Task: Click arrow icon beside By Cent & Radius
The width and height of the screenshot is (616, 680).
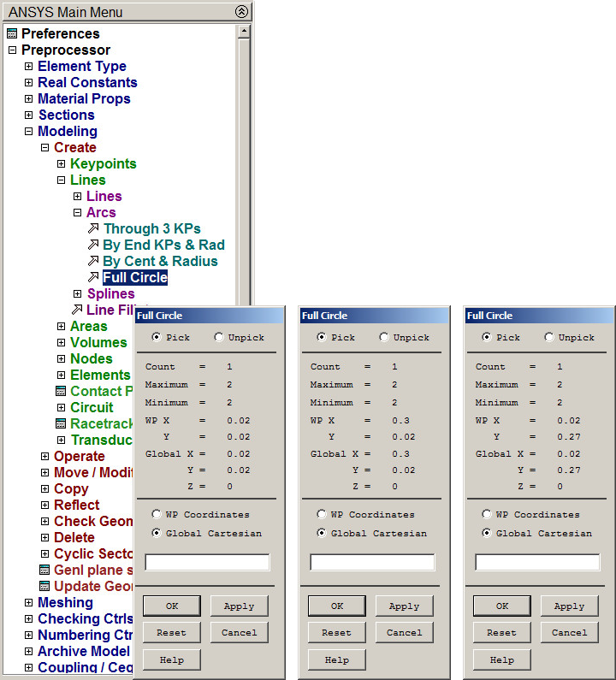Action: pyautogui.click(x=93, y=261)
